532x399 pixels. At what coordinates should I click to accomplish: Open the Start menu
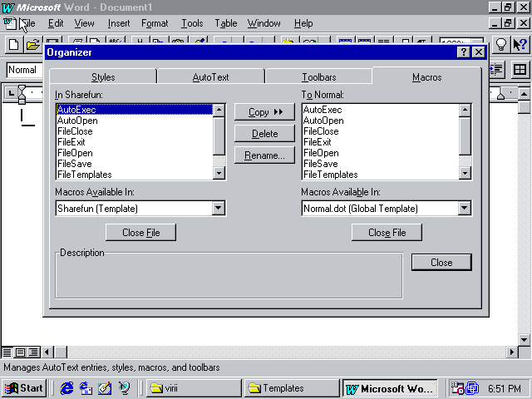point(24,388)
